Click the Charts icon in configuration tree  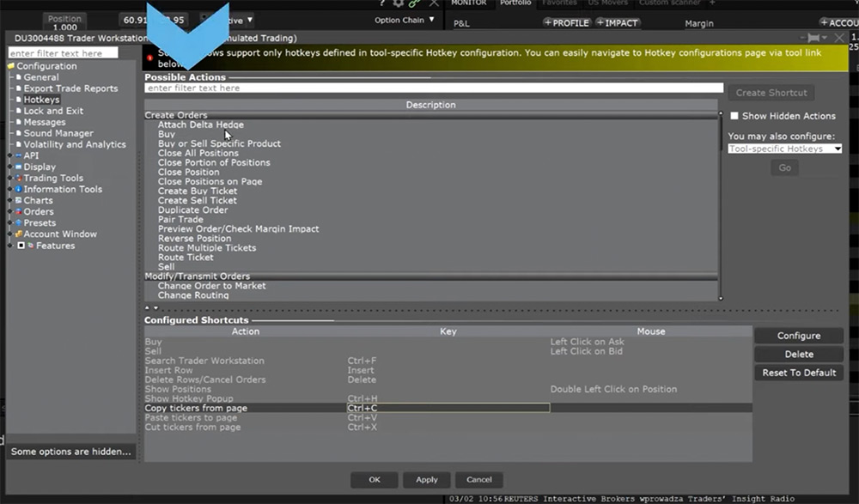click(x=17, y=201)
